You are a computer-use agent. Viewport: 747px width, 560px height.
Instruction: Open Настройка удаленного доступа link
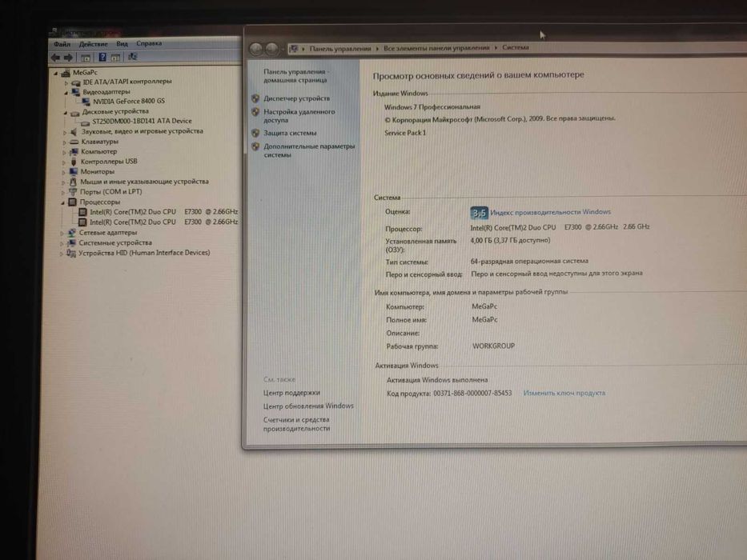pyautogui.click(x=299, y=116)
